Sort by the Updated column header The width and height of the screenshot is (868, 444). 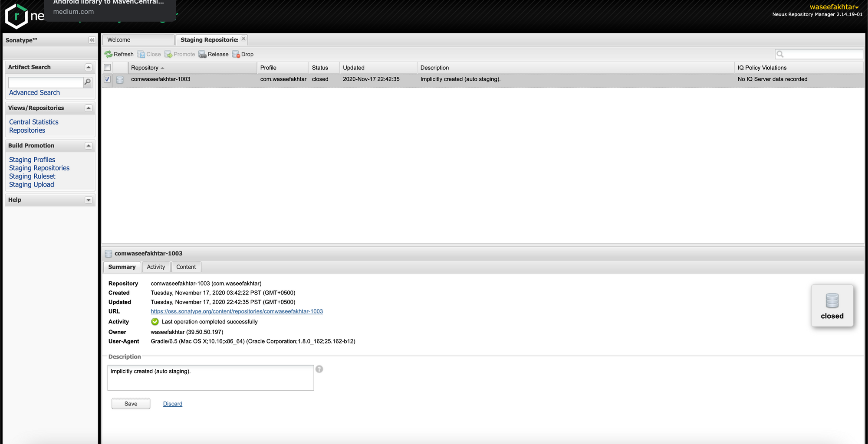[x=378, y=68]
